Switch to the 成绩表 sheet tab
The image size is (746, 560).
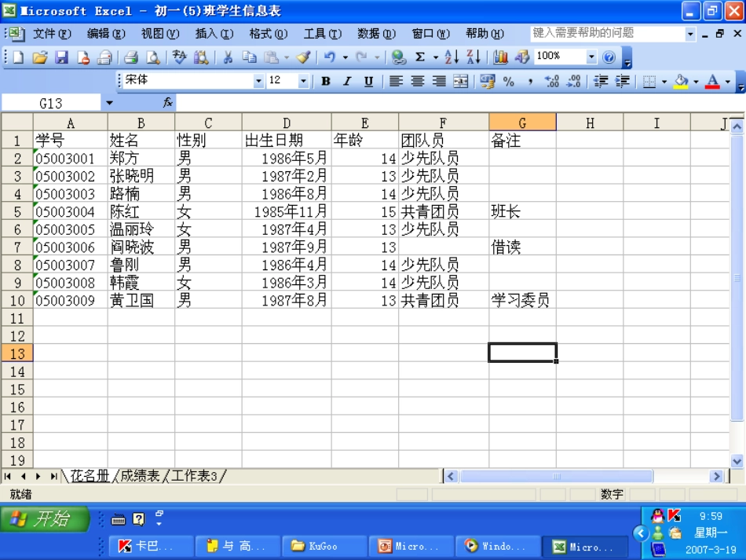[x=140, y=476]
